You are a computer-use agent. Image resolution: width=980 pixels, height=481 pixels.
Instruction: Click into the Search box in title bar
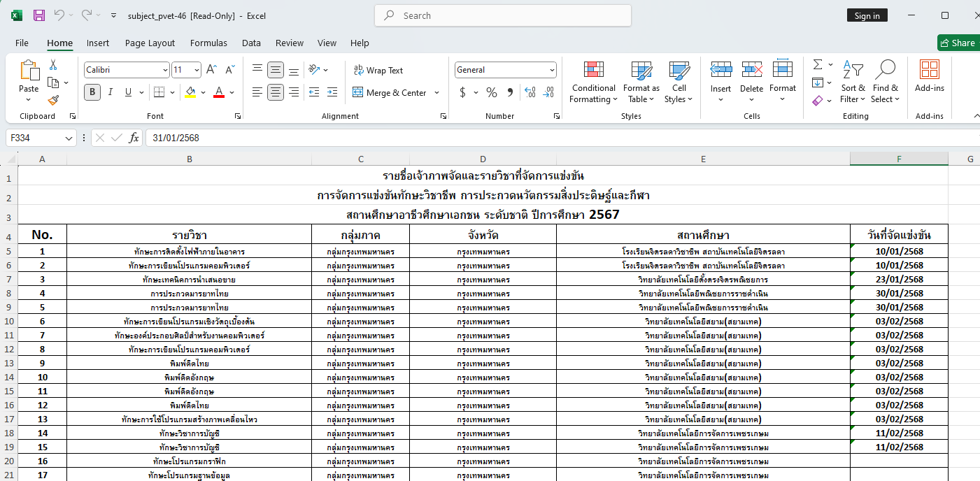504,15
